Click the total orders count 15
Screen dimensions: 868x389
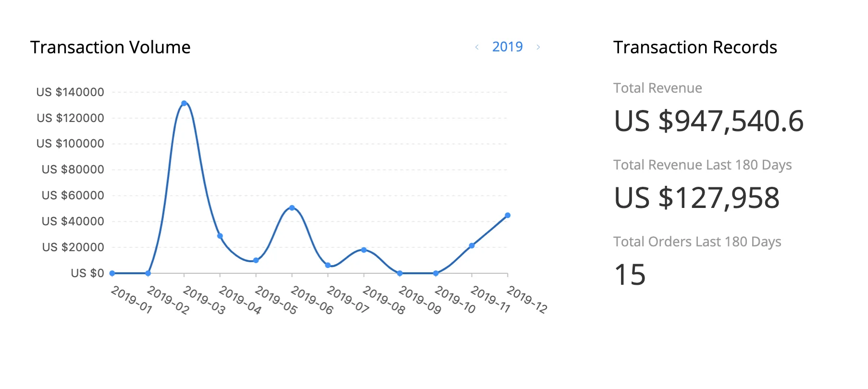click(630, 275)
